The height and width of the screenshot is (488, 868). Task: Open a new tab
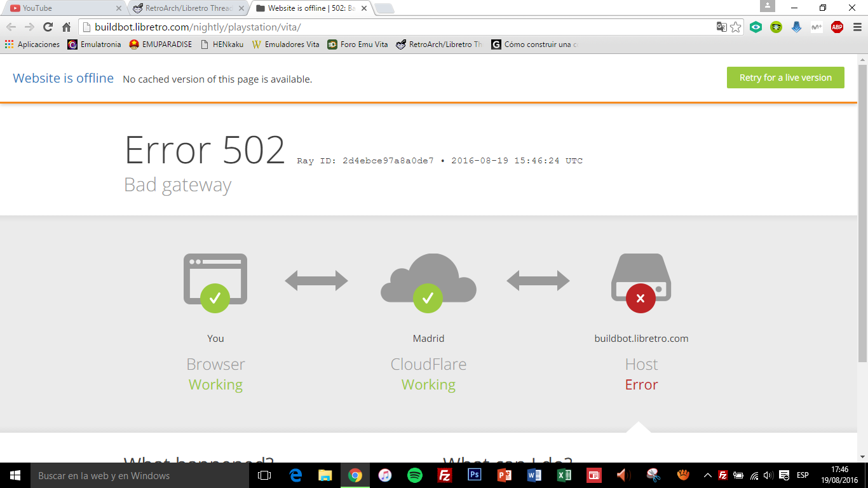coord(384,8)
